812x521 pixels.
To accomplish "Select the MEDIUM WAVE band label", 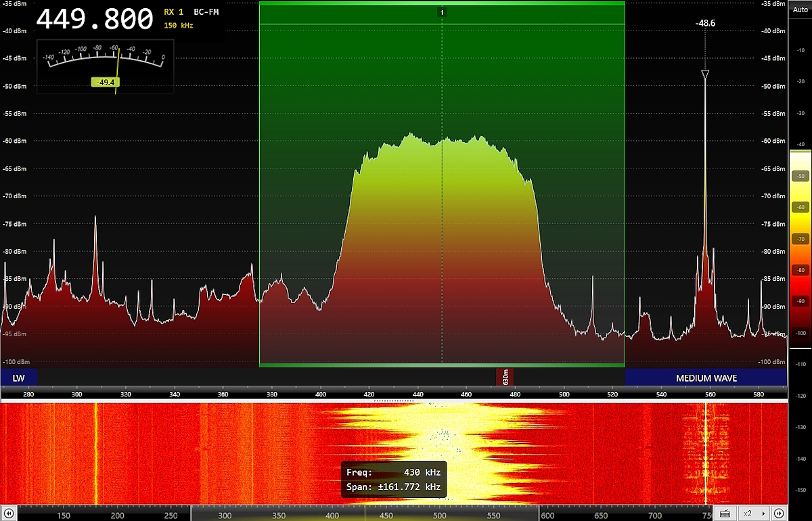I will [x=706, y=378].
